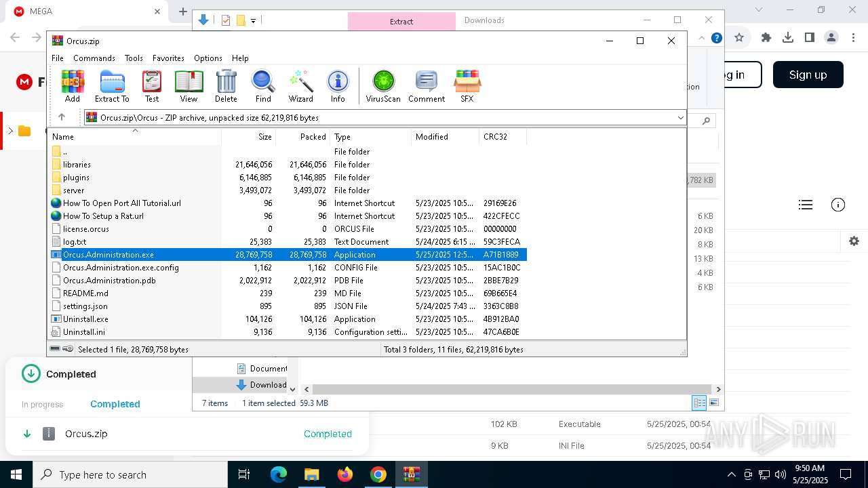Select Orcus.Administration.exe.config file
Image resolution: width=868 pixels, height=488 pixels.
point(288,268)
